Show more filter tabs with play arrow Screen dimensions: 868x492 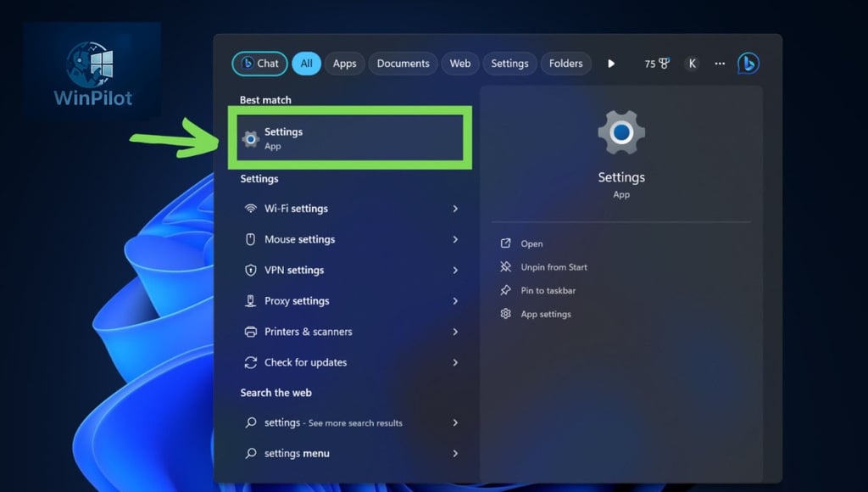[x=611, y=64]
